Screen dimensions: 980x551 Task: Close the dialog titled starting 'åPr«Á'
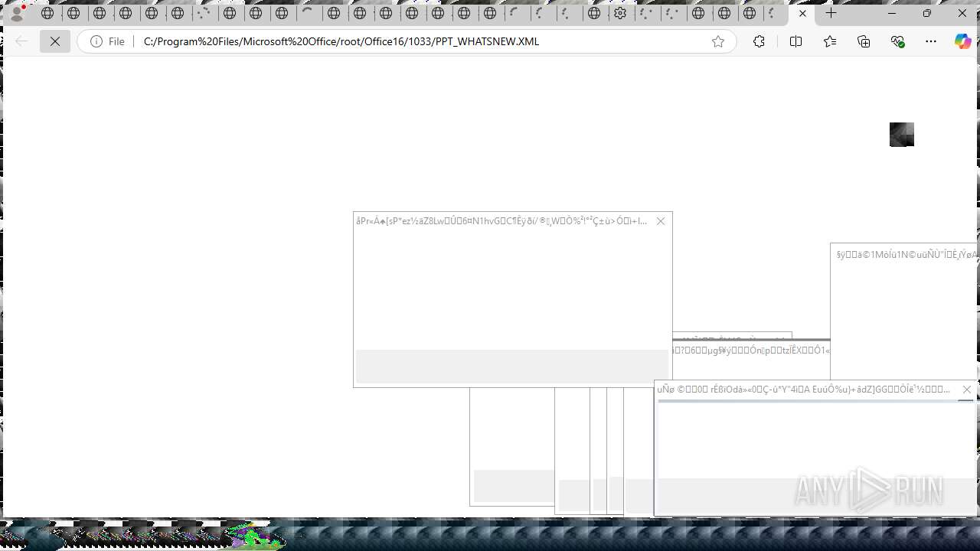[661, 221]
